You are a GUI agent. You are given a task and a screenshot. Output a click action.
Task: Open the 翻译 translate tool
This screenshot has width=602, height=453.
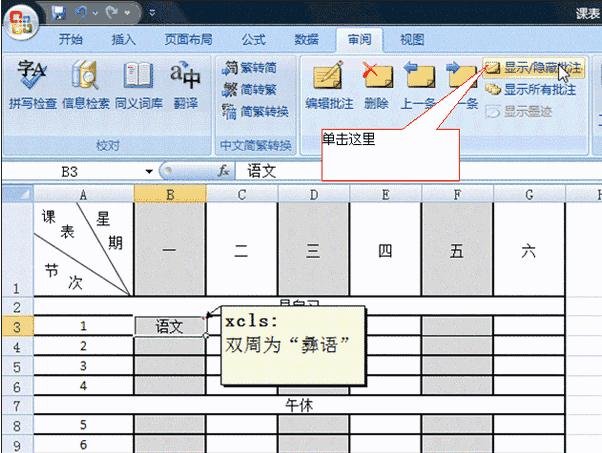pyautogui.click(x=185, y=84)
